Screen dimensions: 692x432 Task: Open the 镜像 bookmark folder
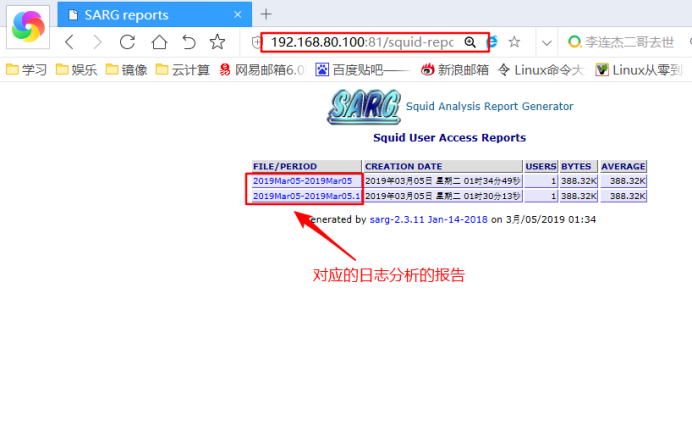127,70
